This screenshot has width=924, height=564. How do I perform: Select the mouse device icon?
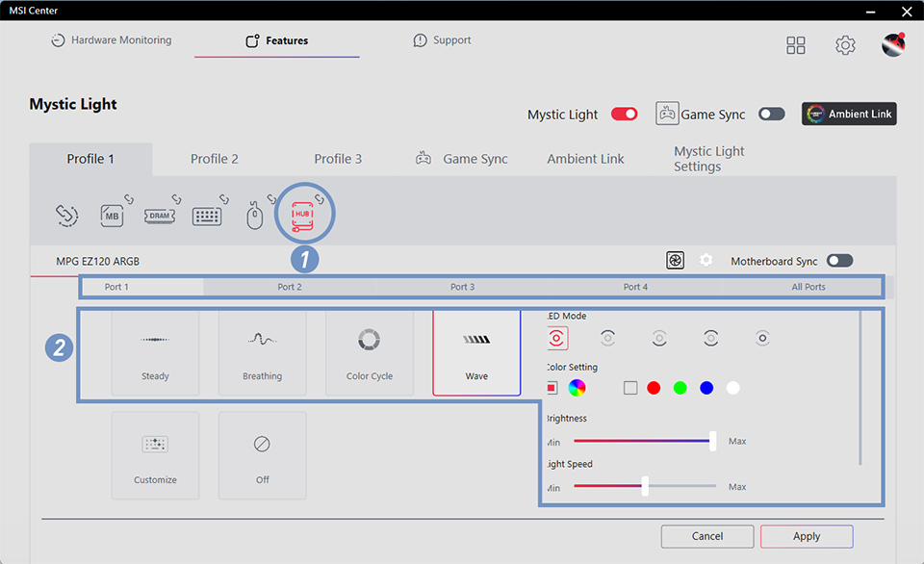pyautogui.click(x=254, y=218)
